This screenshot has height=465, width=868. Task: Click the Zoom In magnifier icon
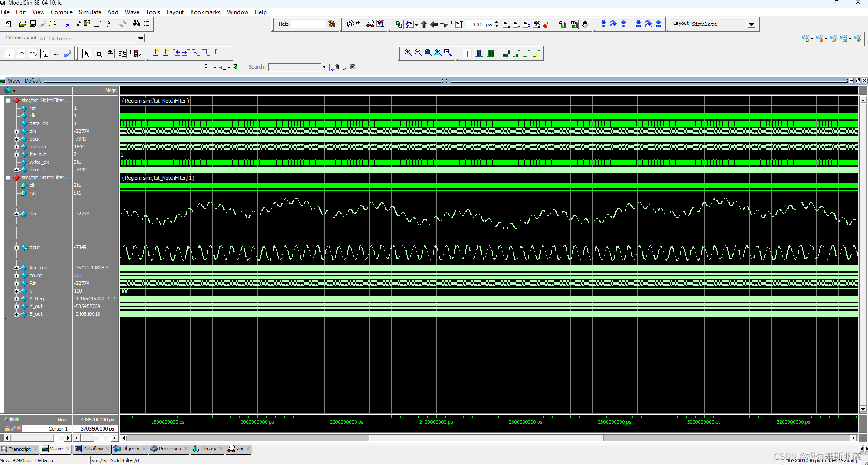point(408,53)
